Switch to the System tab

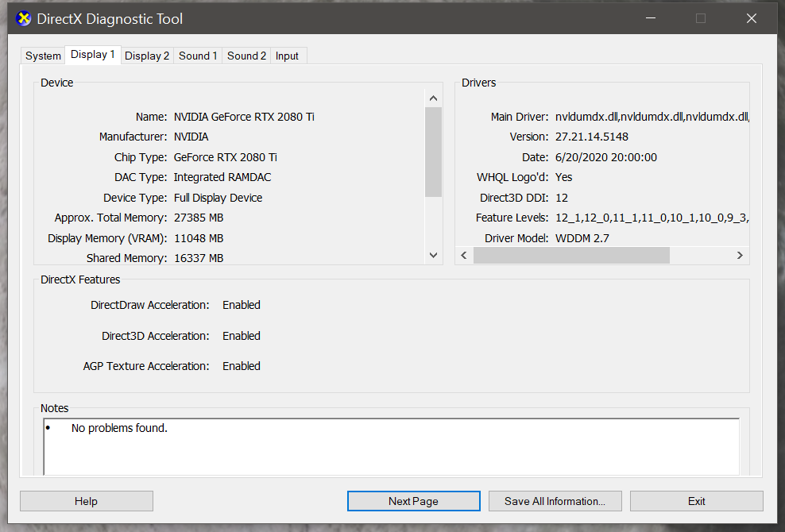click(x=43, y=56)
